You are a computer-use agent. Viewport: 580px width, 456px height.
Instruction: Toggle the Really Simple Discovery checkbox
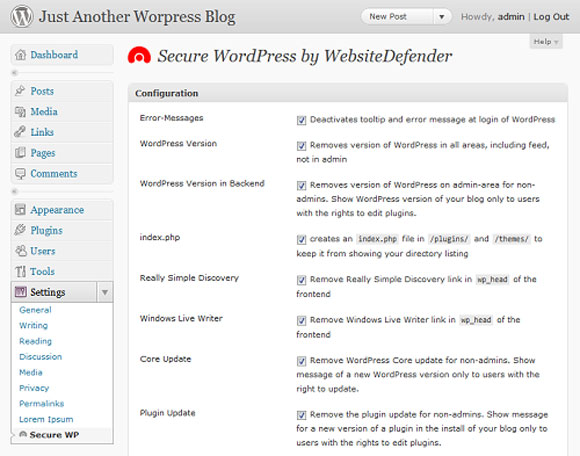[x=301, y=280]
